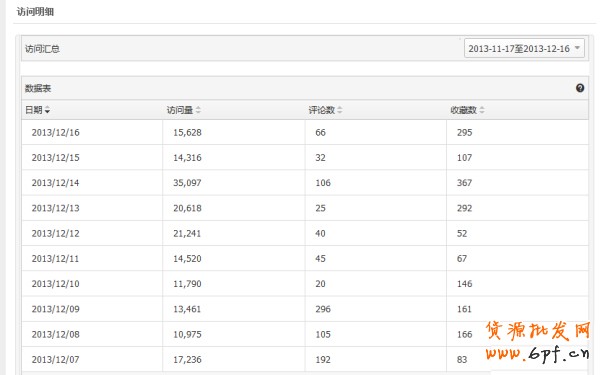Sort by the 日期 column arrow
Viewport: 600px width, 375px height.
click(x=47, y=110)
